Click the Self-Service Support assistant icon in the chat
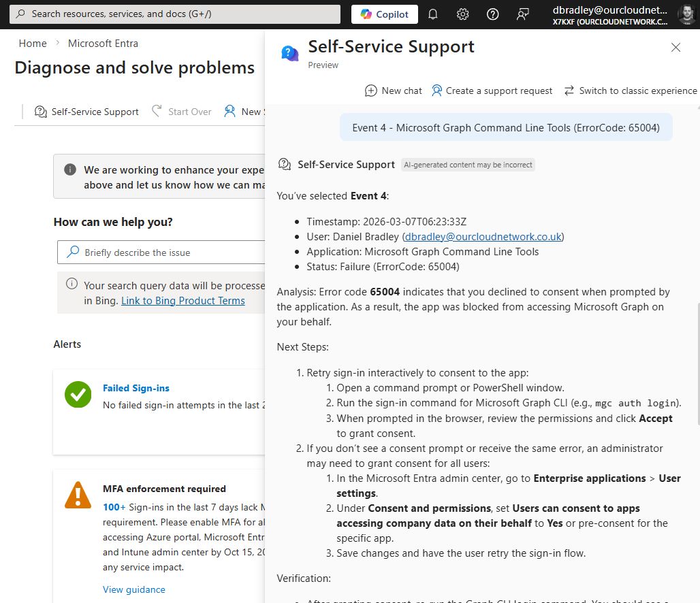The height and width of the screenshot is (603, 700). [x=285, y=164]
